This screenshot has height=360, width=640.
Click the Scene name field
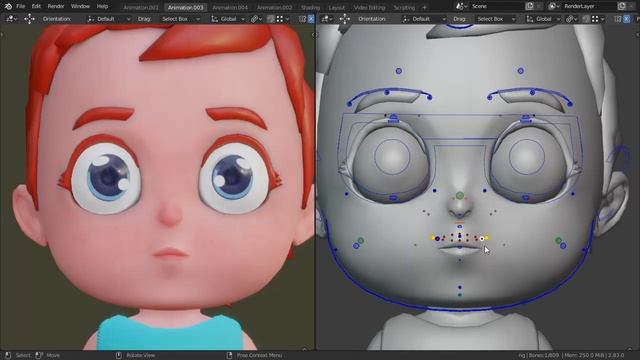[496, 6]
